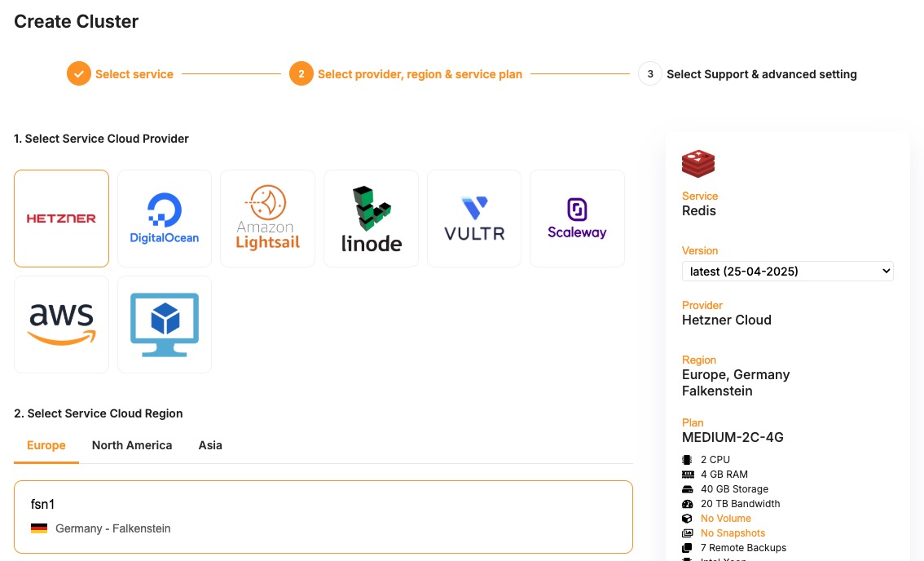Screen dimensions: 924x561
Task: Click the German flag icon
Action: coord(39,529)
